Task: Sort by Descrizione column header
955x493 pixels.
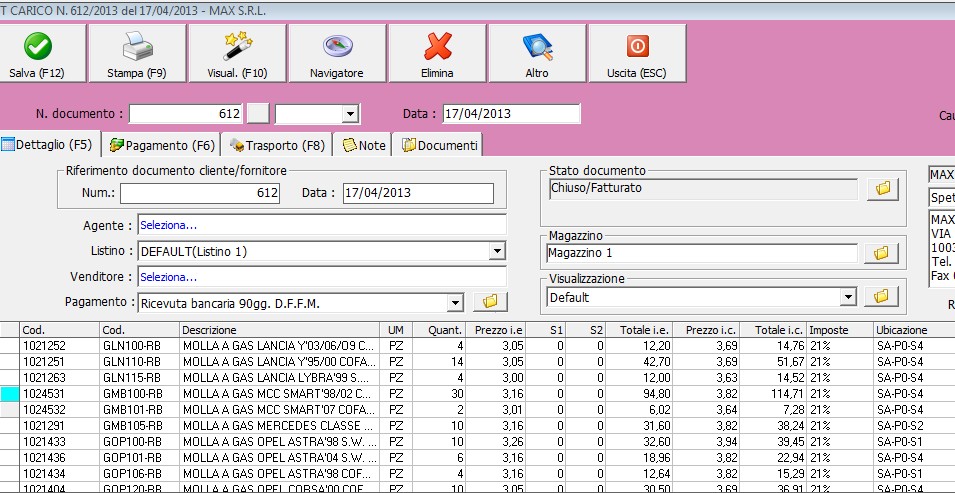Action: 280,330
